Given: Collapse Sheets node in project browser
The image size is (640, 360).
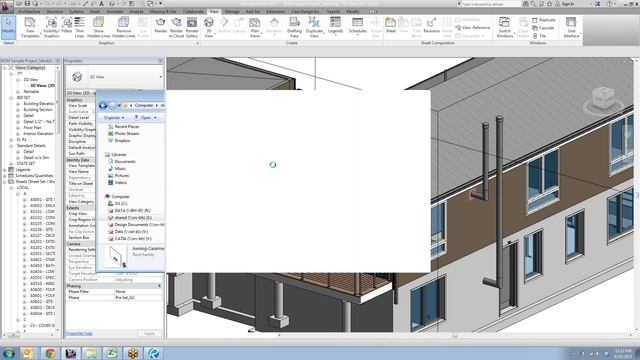Looking at the screenshot, I should click(x=4, y=182).
